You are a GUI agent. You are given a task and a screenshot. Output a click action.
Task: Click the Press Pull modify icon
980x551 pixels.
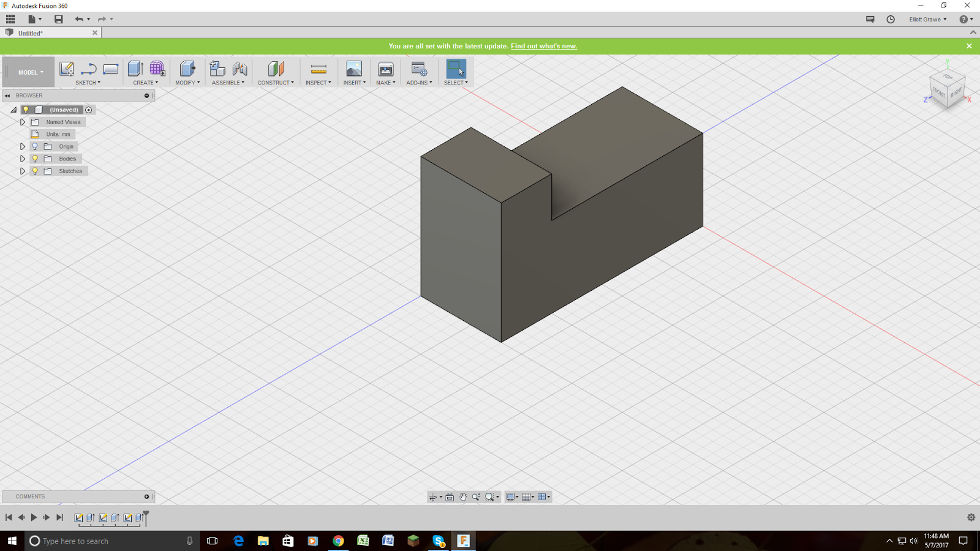click(x=187, y=69)
